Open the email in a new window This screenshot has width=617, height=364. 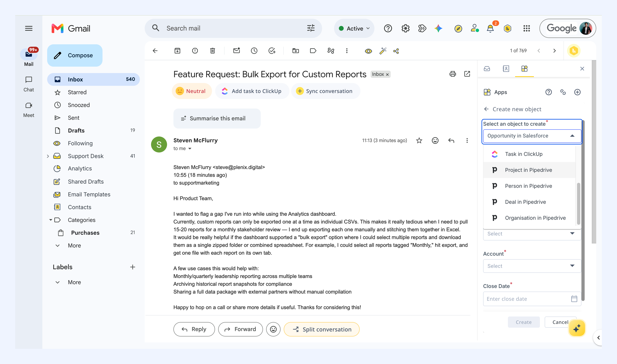coord(467,74)
